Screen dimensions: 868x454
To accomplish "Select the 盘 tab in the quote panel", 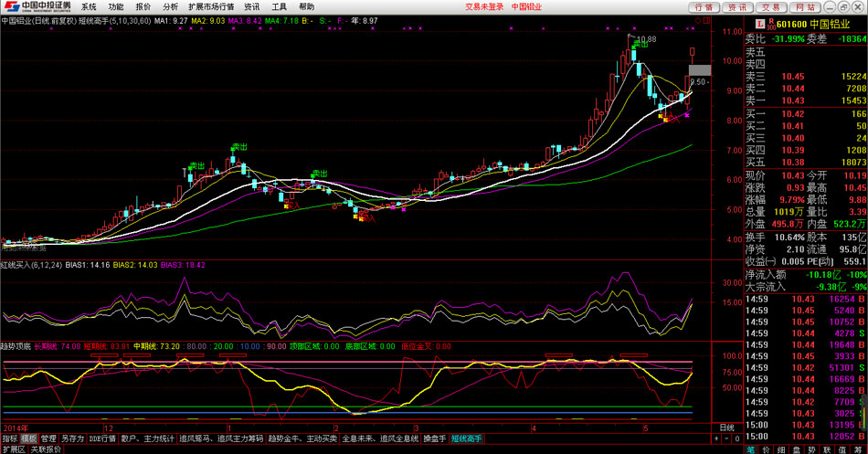I will coord(796,449).
